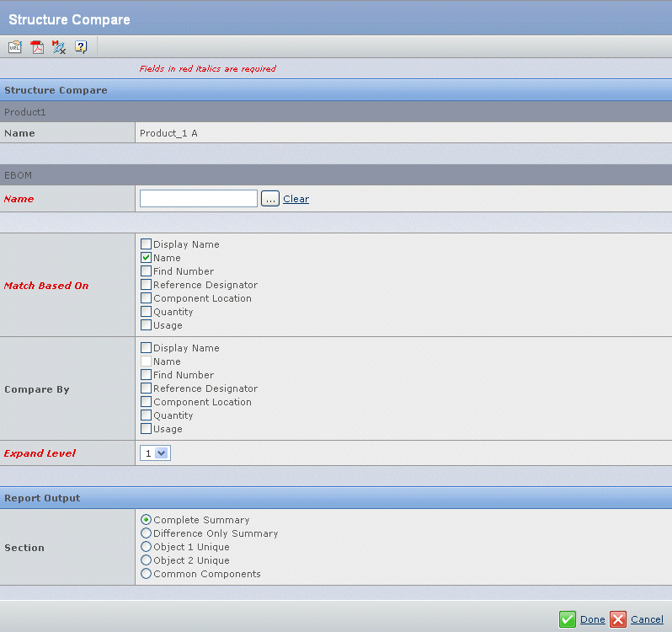Click the Product1 section header

point(336,112)
